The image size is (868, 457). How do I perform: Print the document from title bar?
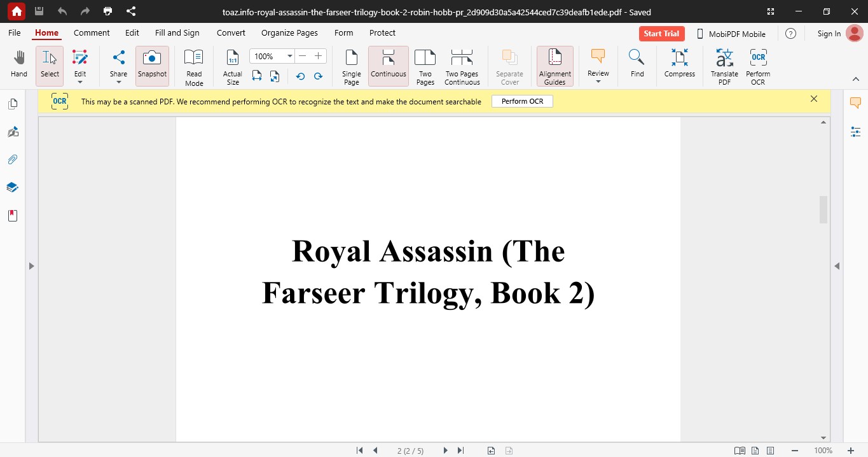coord(108,11)
